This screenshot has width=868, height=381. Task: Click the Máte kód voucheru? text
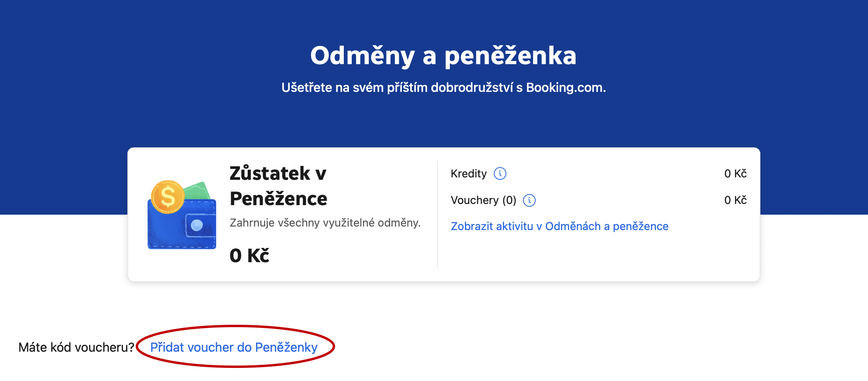(x=76, y=347)
